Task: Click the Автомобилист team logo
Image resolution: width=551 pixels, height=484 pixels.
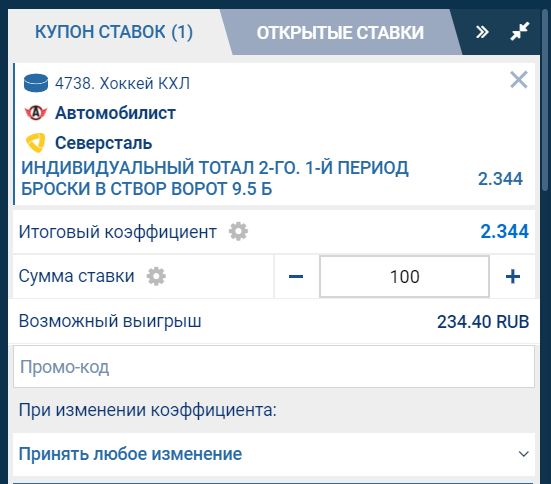Action: [x=36, y=113]
